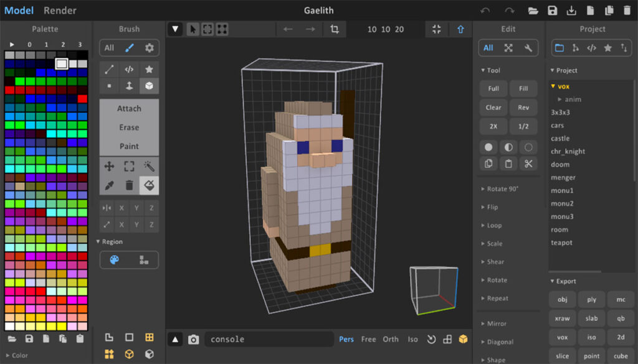The image size is (638, 364).
Task: Toggle Erase brush mode
Action: pos(129,127)
